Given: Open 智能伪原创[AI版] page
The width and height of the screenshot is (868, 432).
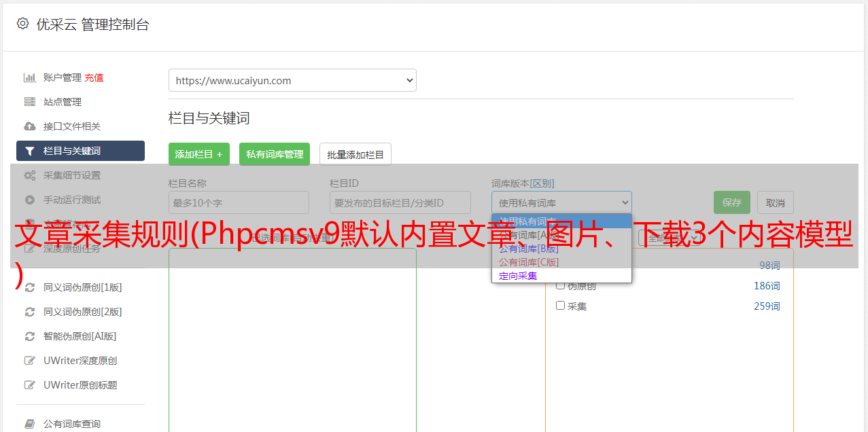Looking at the screenshot, I should pyautogui.click(x=80, y=336).
